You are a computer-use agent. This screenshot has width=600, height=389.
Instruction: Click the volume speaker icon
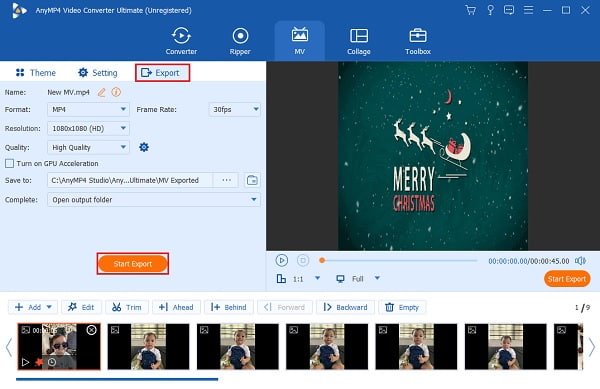pos(580,261)
